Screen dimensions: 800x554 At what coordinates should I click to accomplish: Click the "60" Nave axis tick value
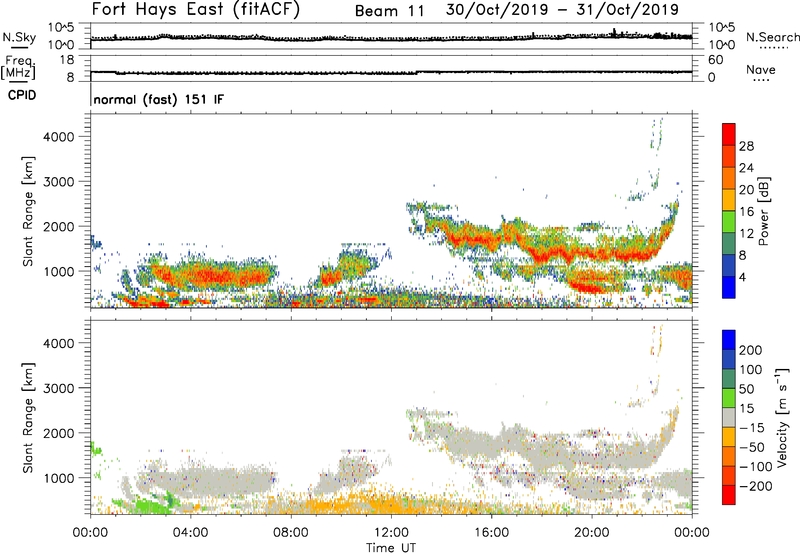(x=715, y=60)
